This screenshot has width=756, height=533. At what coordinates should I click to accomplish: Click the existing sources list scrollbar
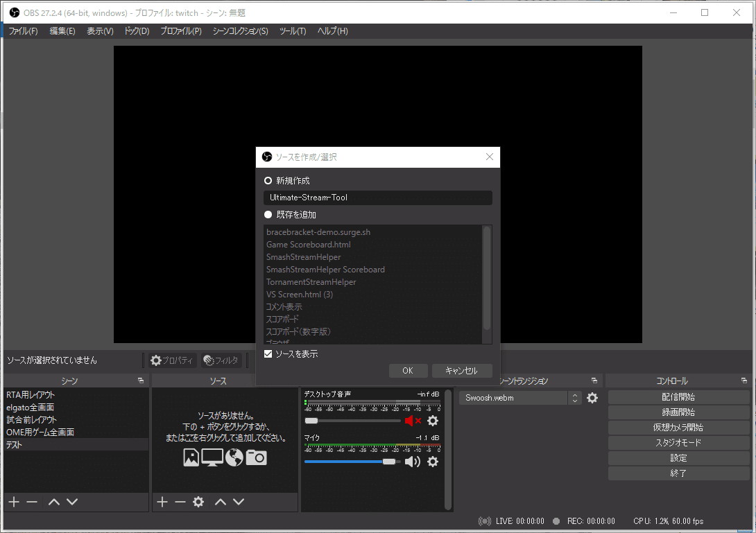[x=487, y=279]
